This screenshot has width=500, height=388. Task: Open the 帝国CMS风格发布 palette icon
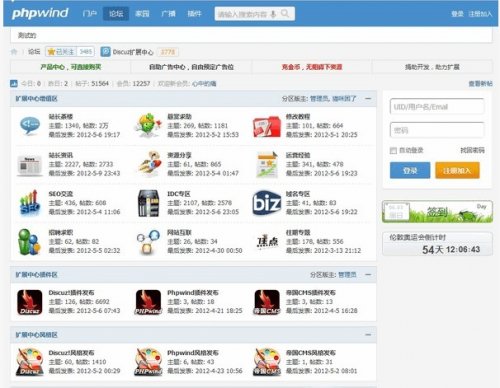267,362
